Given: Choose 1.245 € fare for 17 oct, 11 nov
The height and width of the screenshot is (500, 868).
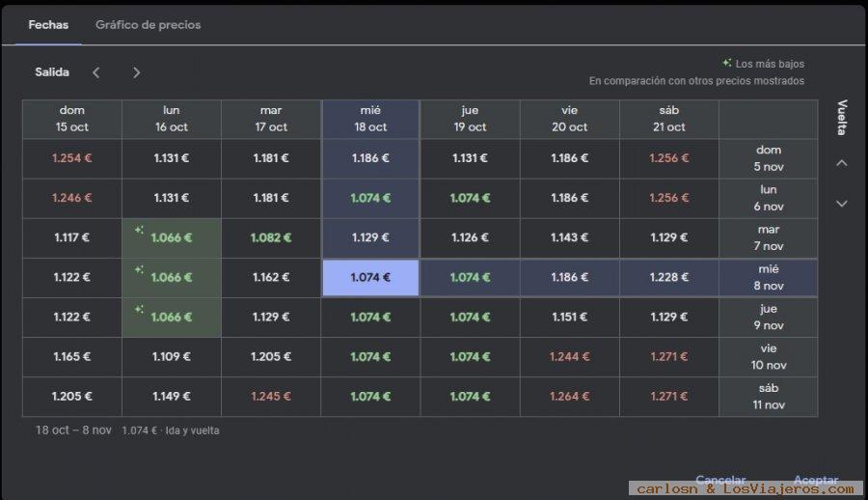Looking at the screenshot, I should (x=271, y=397).
